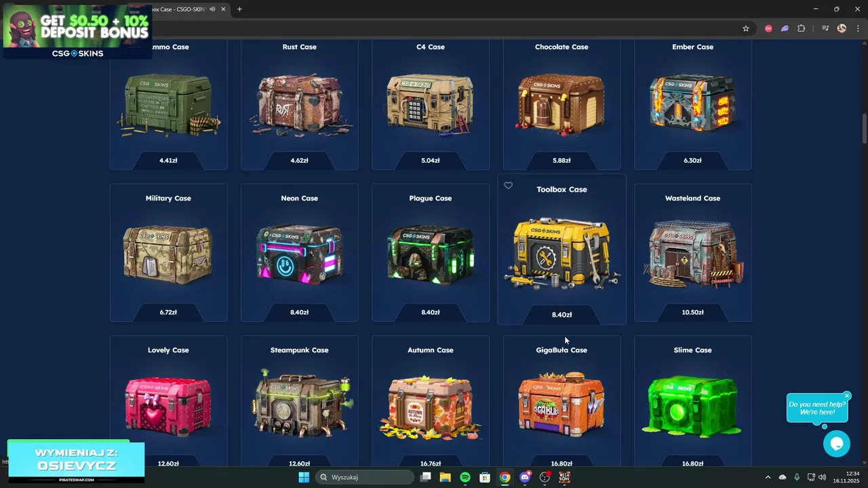Open the microphone tray icon
Image resolution: width=868 pixels, height=488 pixels.
pyautogui.click(x=797, y=477)
